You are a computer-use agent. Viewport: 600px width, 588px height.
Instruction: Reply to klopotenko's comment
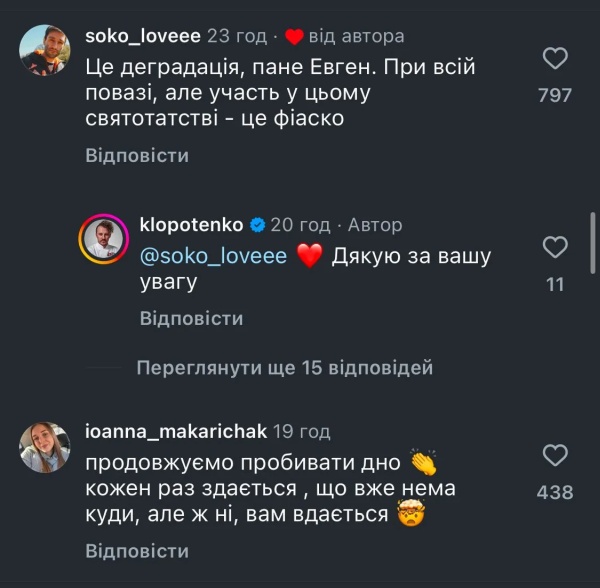(x=191, y=319)
